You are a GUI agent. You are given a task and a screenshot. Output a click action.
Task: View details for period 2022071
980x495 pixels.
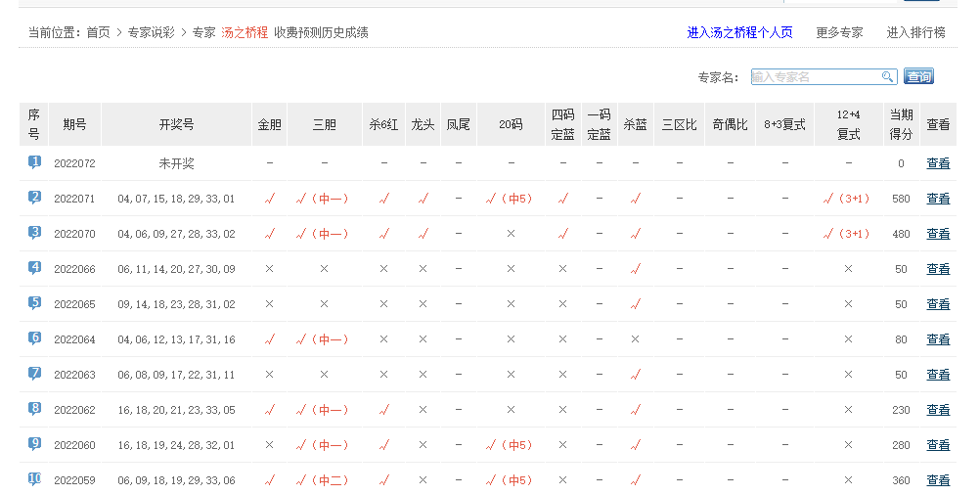click(x=937, y=199)
